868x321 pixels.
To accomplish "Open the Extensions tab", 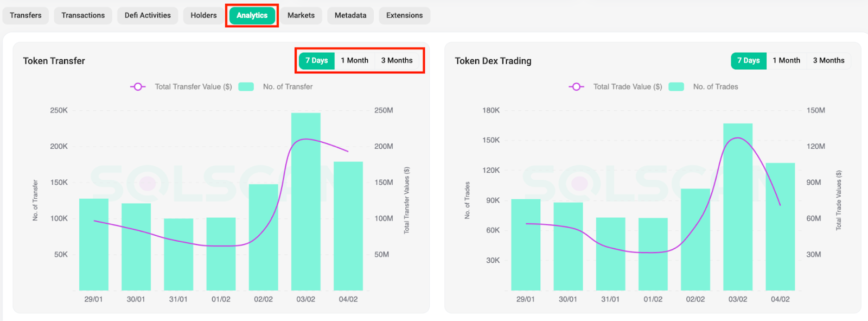I will (x=404, y=15).
